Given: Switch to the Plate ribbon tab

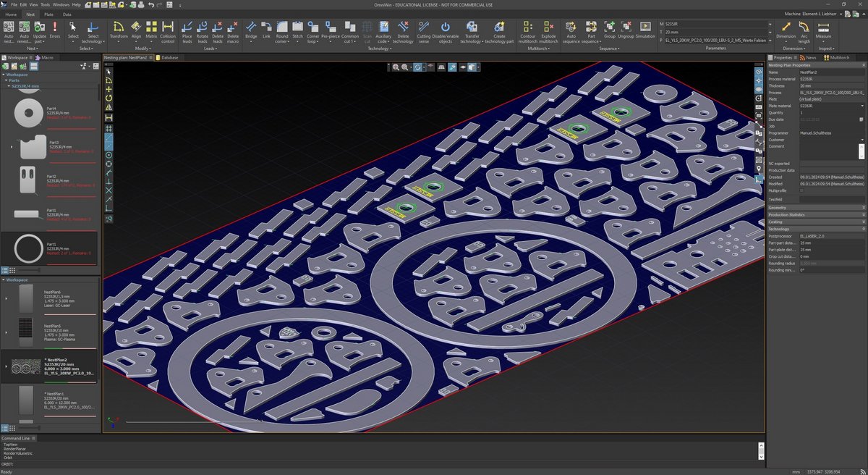Looking at the screenshot, I should tap(48, 14).
